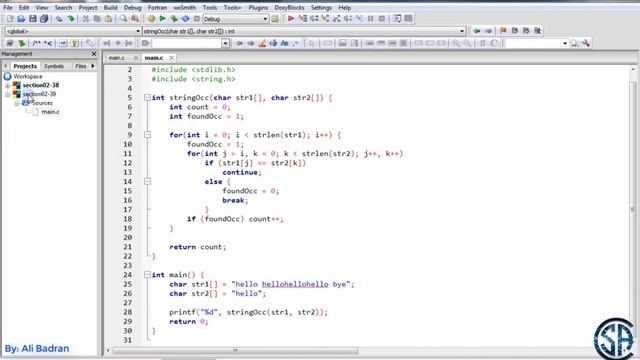640x360 pixels.
Task: Open the Plugins menu
Action: tap(258, 7)
